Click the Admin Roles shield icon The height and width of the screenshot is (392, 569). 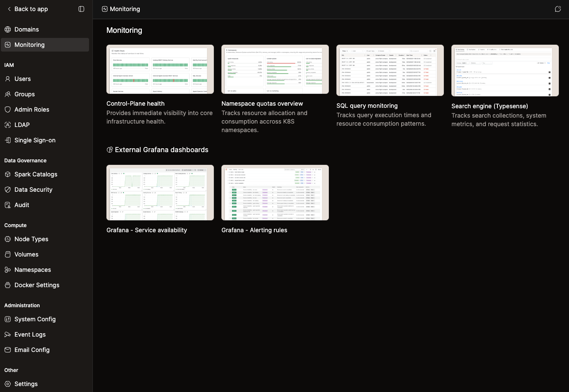coord(8,110)
